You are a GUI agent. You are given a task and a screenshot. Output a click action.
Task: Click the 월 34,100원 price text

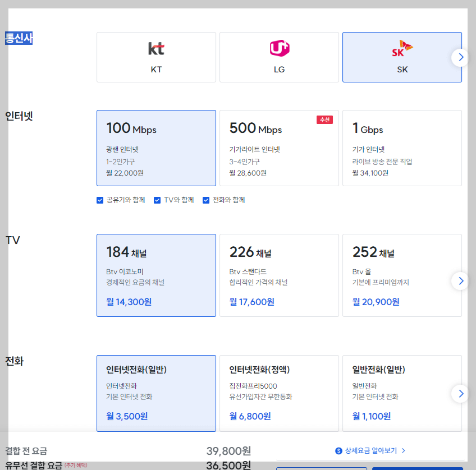[x=370, y=173]
